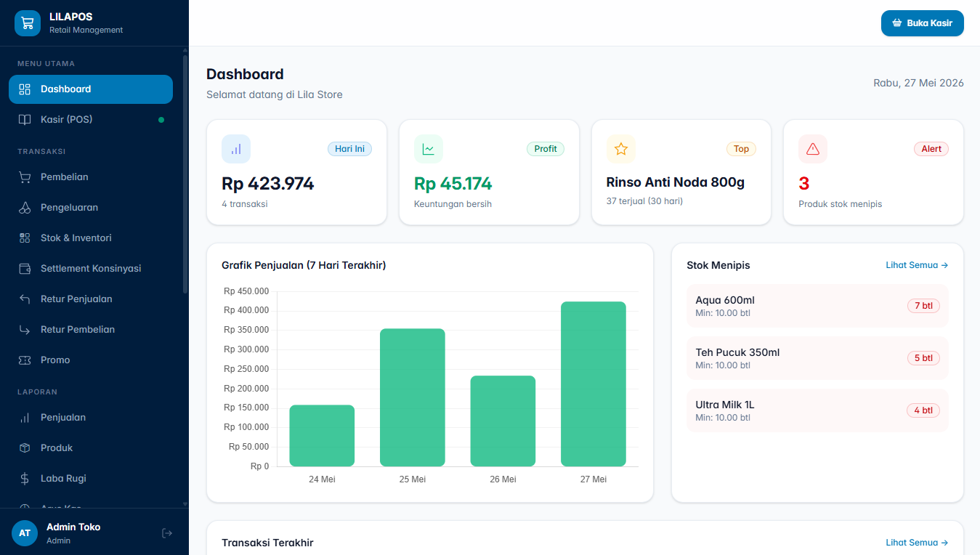Click the 26 Mei chart bar

[x=503, y=421]
